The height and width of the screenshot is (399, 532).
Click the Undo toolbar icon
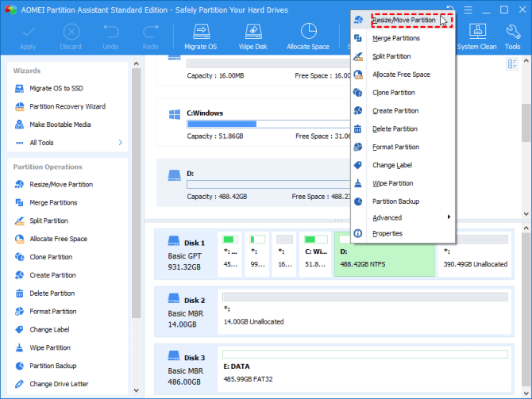pyautogui.click(x=110, y=32)
